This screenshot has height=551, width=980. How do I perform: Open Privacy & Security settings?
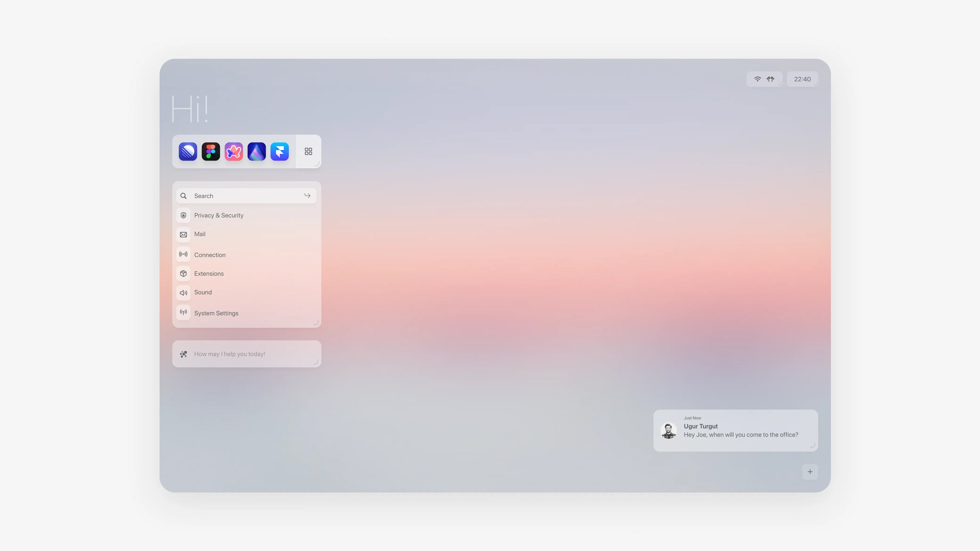point(219,215)
